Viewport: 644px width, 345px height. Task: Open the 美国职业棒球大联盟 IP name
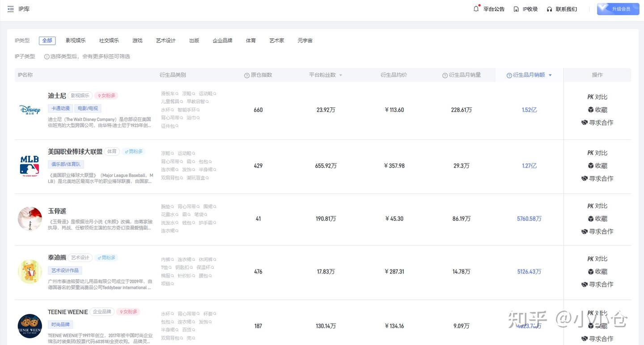[x=75, y=152]
